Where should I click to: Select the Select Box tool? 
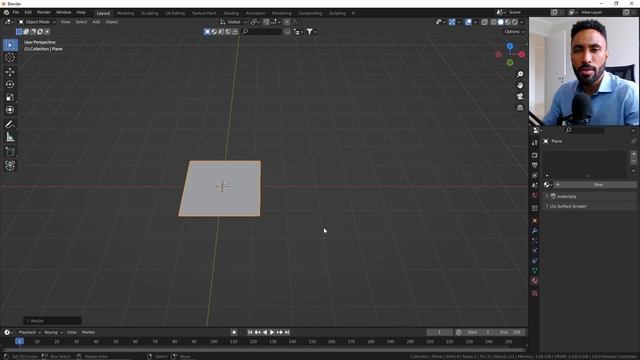[10, 45]
